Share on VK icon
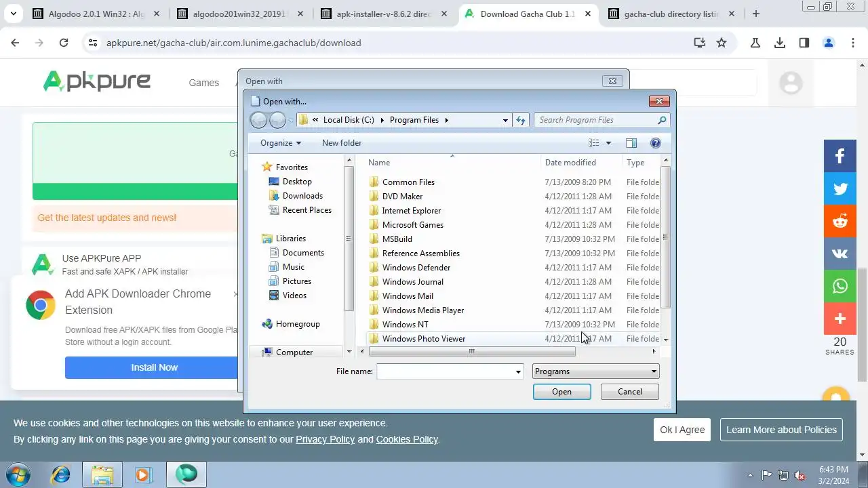Viewport: 868px width, 488px height. tap(840, 253)
